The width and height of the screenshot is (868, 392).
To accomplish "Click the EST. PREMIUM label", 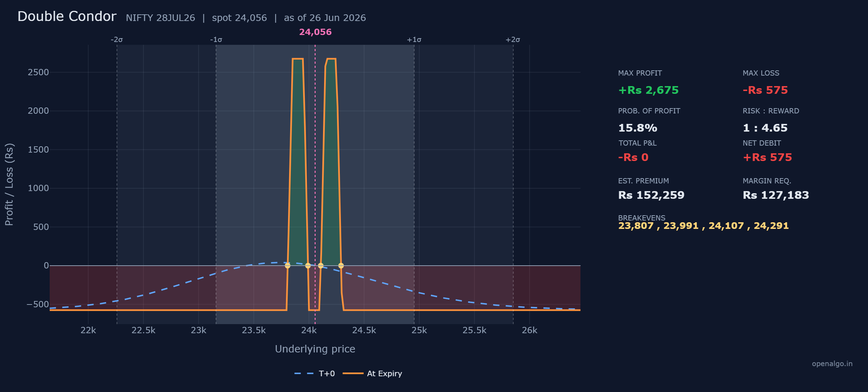I will point(643,181).
